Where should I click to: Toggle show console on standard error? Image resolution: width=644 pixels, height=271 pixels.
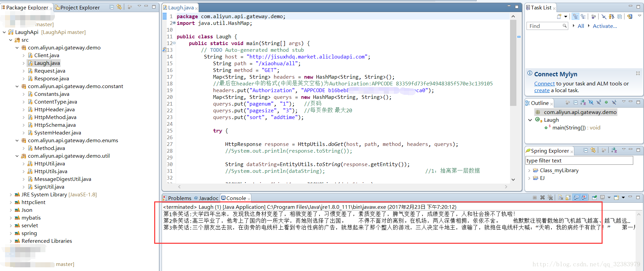point(584,197)
